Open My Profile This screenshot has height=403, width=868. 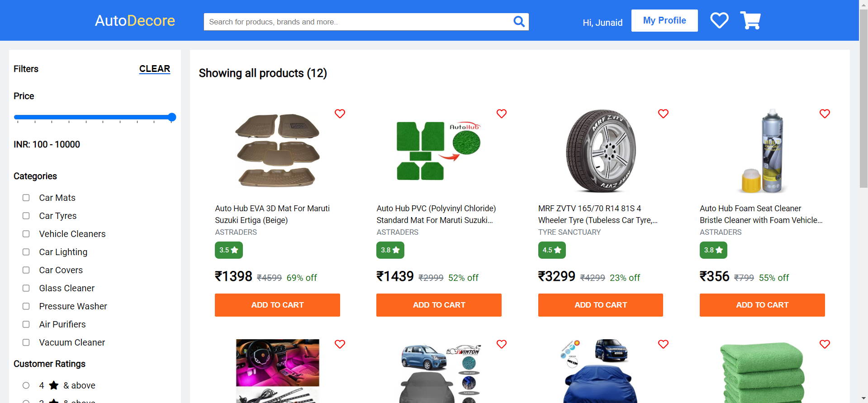point(664,20)
